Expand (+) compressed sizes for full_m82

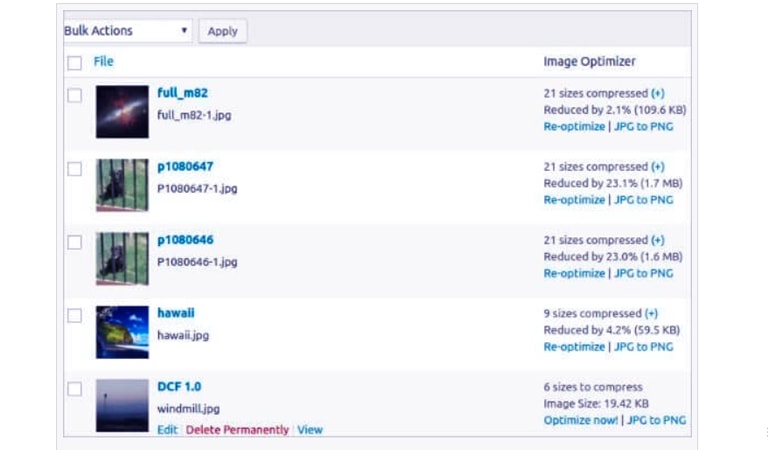pyautogui.click(x=658, y=93)
